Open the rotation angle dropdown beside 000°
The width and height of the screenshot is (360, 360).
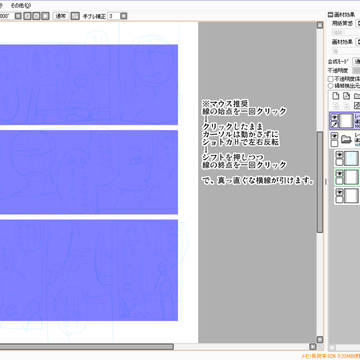click(x=19, y=16)
